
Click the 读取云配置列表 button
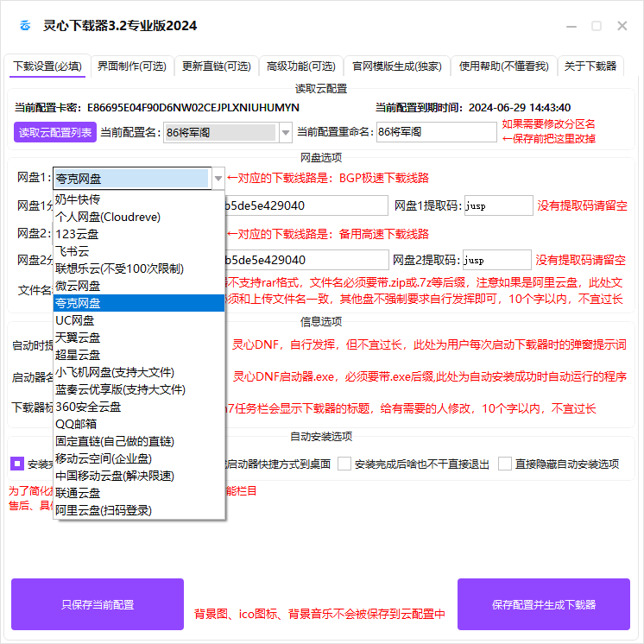pos(54,132)
